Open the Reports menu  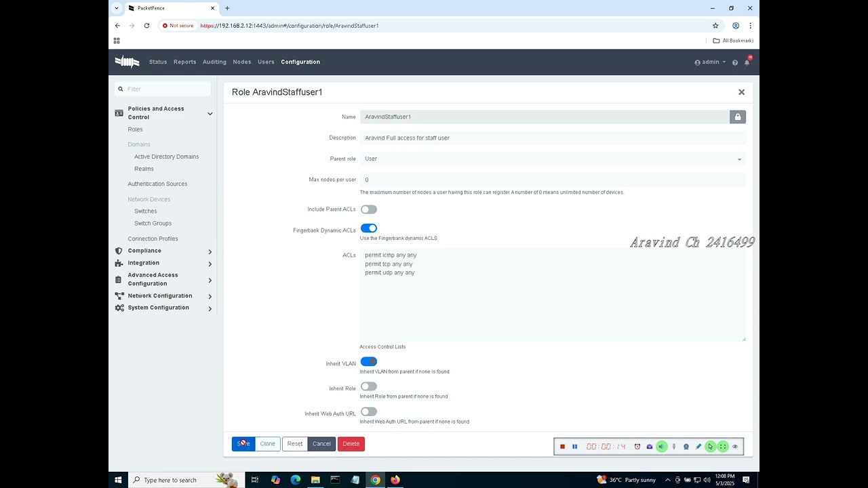click(184, 62)
